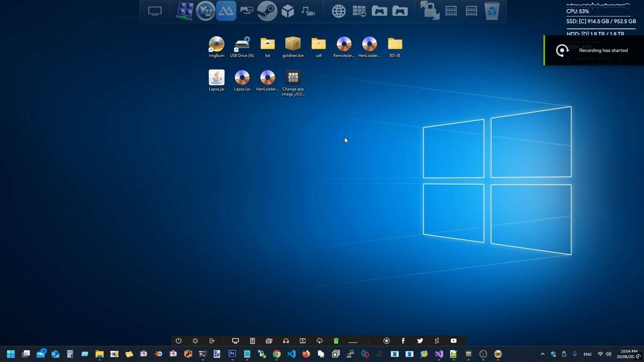Click the microphone icon in system tray
644x362 pixels.
(575, 354)
